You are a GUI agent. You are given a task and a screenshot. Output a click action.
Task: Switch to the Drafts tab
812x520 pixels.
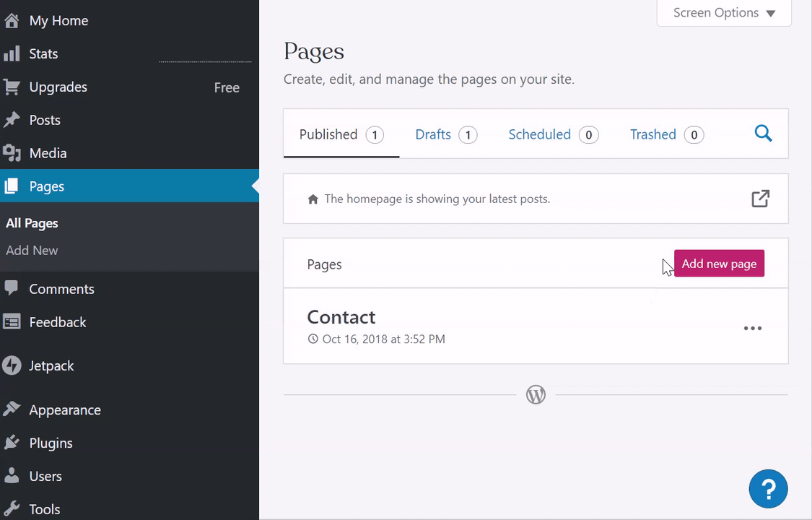(446, 134)
